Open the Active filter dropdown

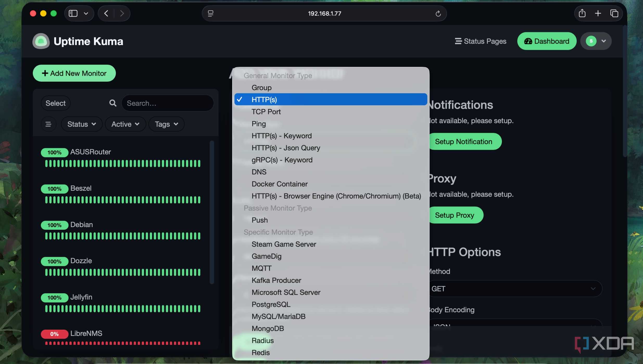point(125,124)
